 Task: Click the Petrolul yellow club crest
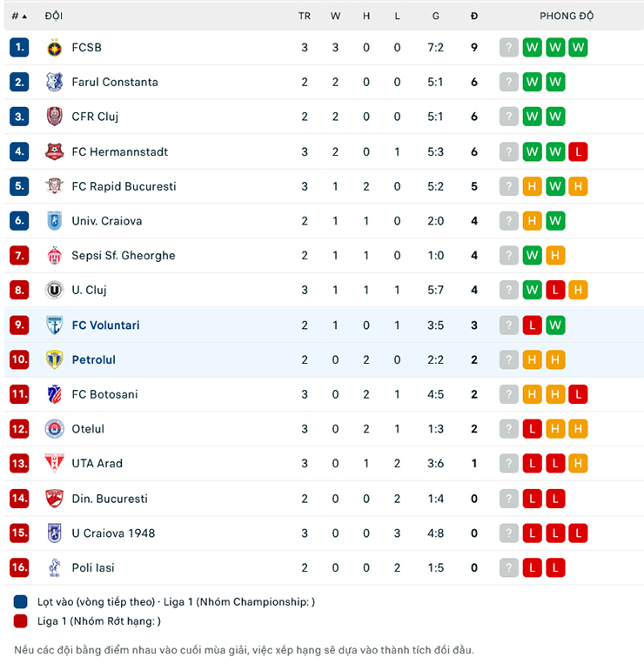point(55,359)
